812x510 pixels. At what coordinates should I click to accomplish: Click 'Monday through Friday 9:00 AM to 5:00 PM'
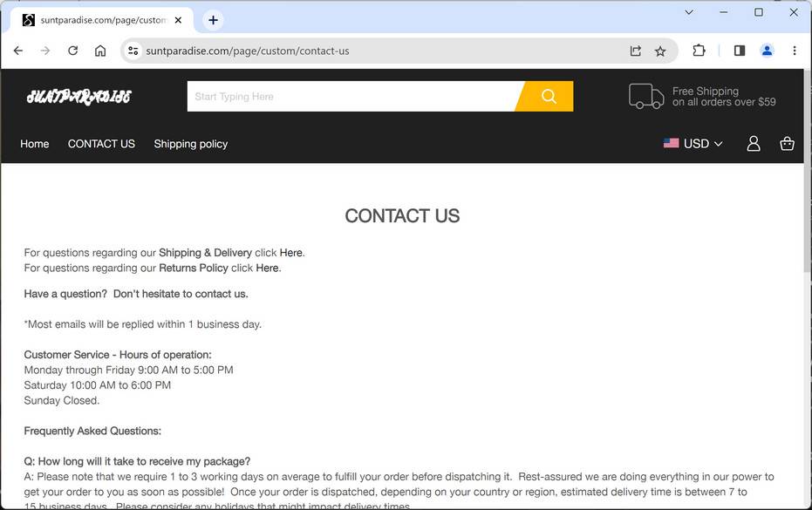(x=128, y=370)
